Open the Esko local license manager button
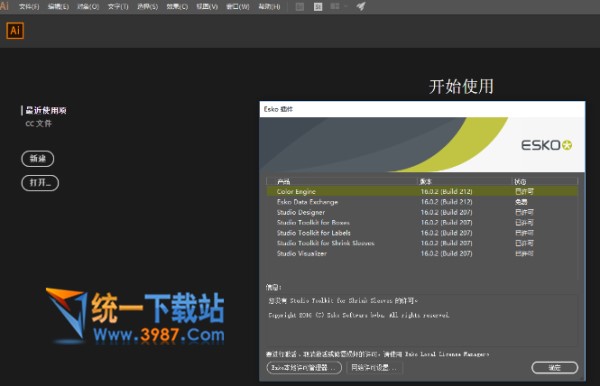Viewport: 600px width, 386px height. click(304, 368)
